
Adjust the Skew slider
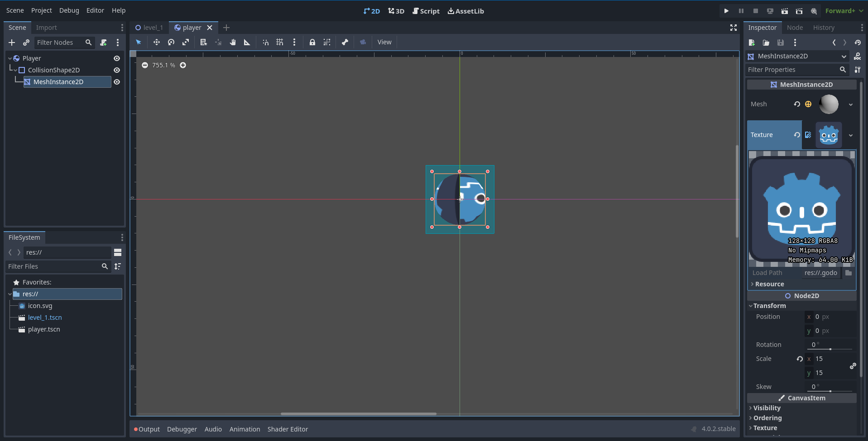coord(830,391)
